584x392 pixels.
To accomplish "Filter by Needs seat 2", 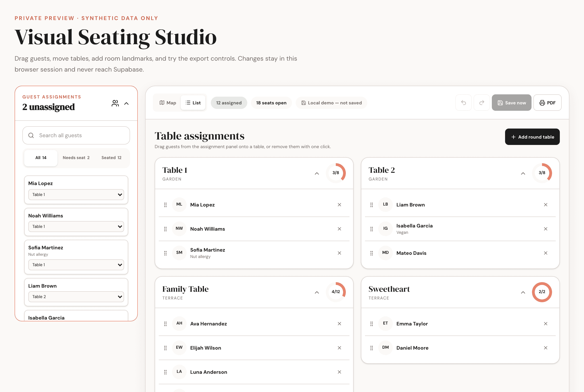I will (x=76, y=158).
